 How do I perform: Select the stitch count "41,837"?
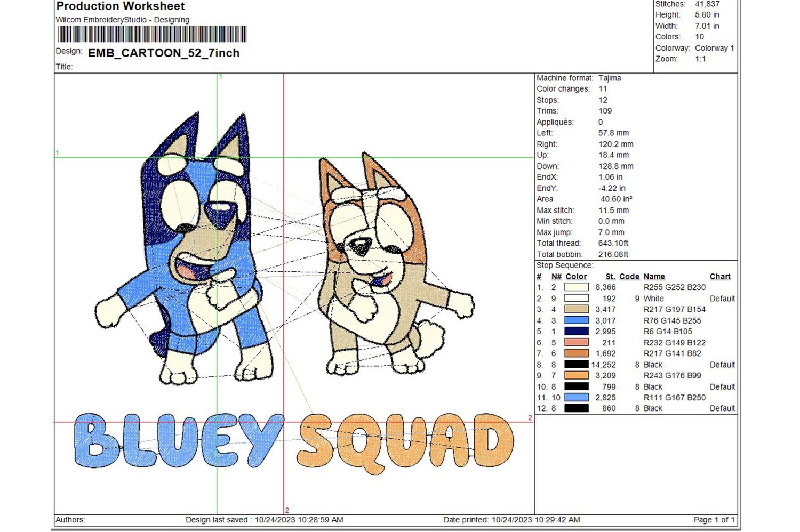[x=707, y=4]
